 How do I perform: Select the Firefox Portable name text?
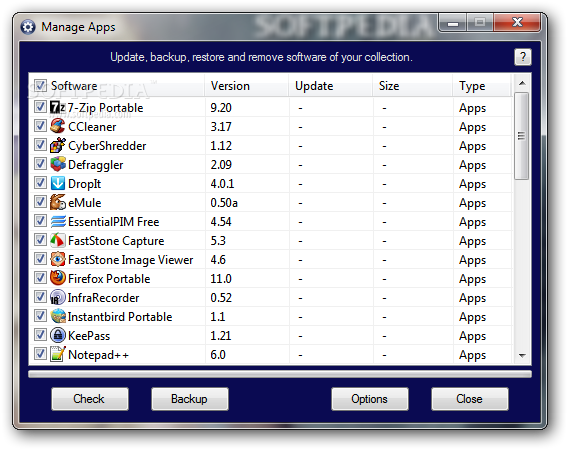(x=109, y=279)
